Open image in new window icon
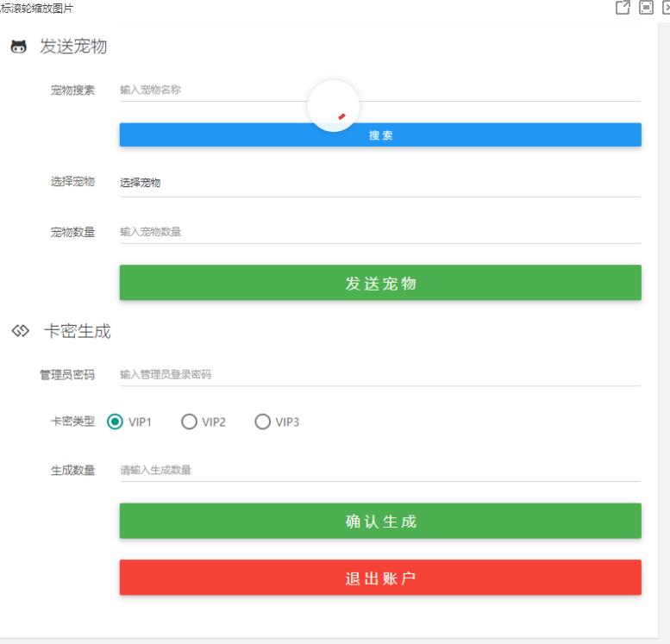Screen dimensions: 670x644 click(x=622, y=8)
